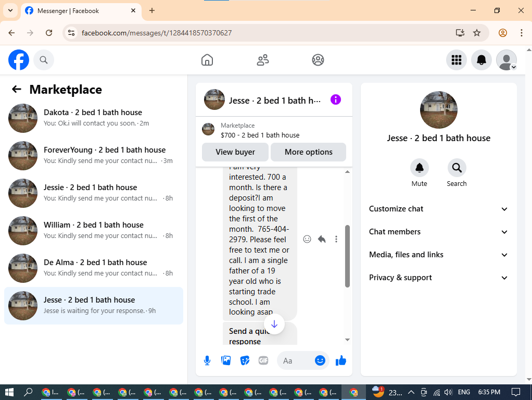Click install app icon in address bar
Viewport: 532px width, 400px height.
(x=460, y=33)
